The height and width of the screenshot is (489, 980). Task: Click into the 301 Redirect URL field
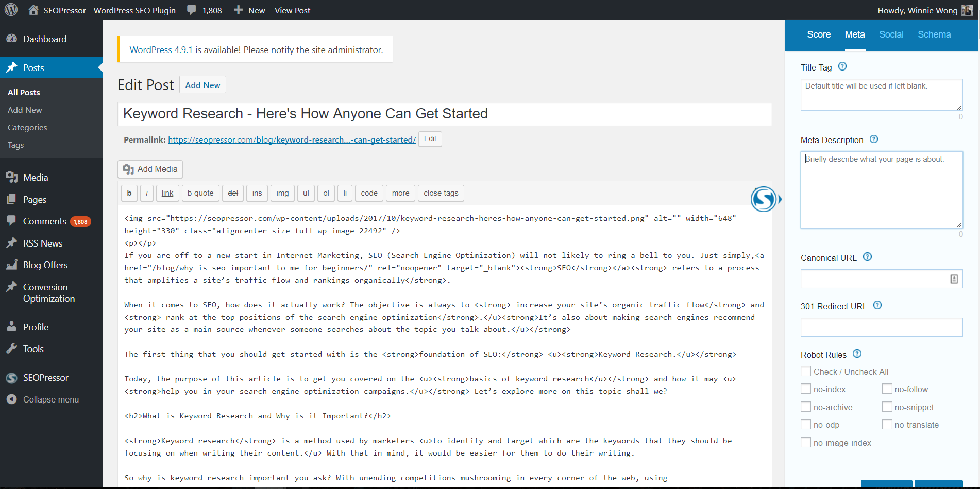coord(882,327)
